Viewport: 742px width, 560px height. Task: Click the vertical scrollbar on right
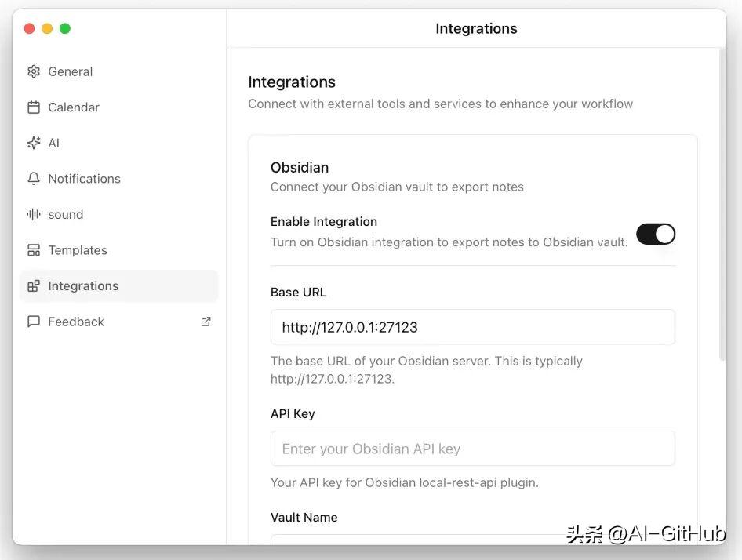pyautogui.click(x=722, y=204)
